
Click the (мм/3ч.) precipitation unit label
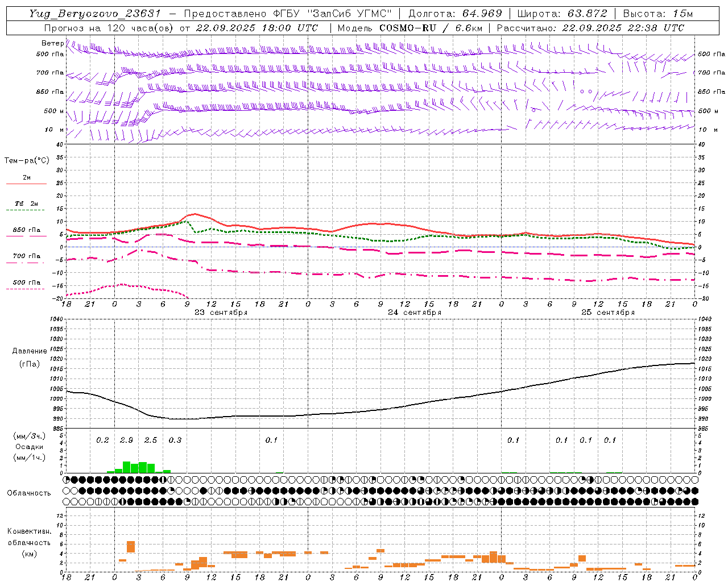29,436
